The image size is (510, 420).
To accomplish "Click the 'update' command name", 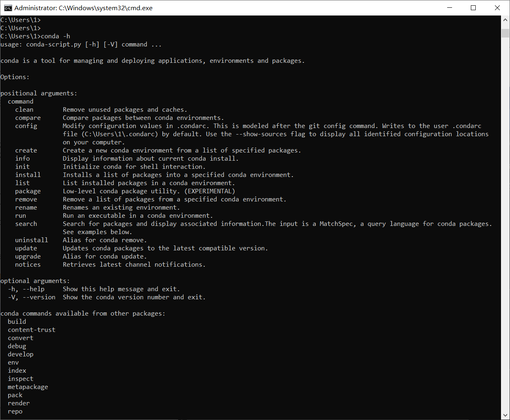I will coord(26,248).
